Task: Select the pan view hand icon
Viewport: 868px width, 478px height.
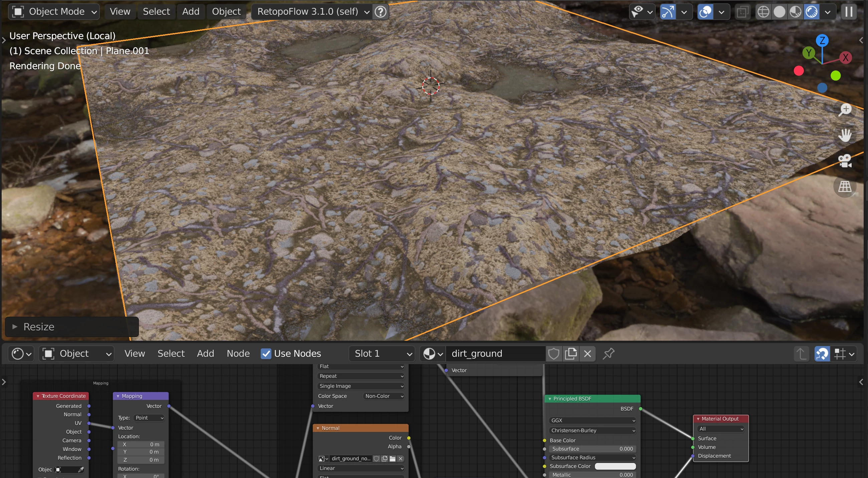Action: coord(845,136)
